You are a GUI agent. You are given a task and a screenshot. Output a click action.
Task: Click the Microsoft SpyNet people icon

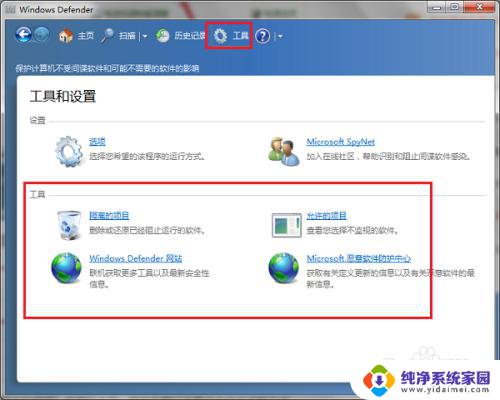(284, 151)
